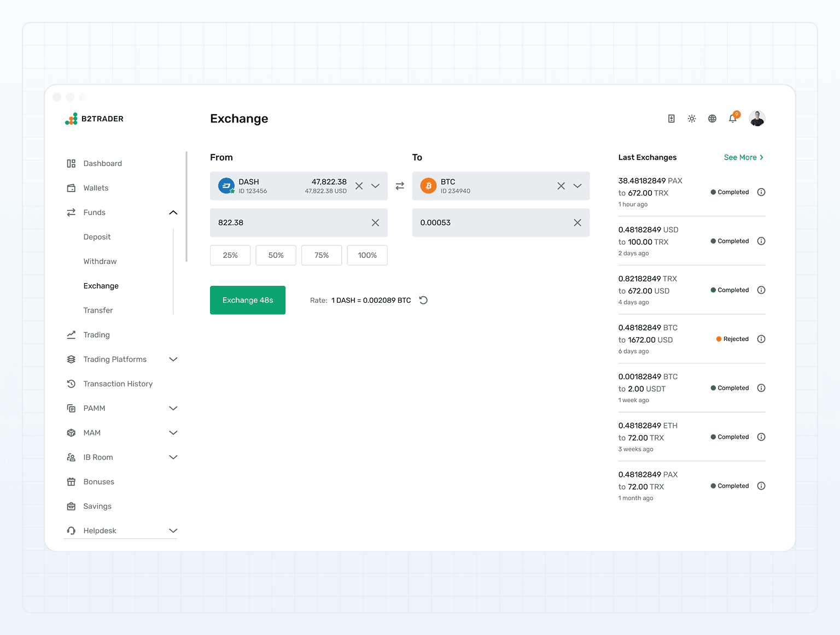Select the 50% amount button

click(x=276, y=255)
